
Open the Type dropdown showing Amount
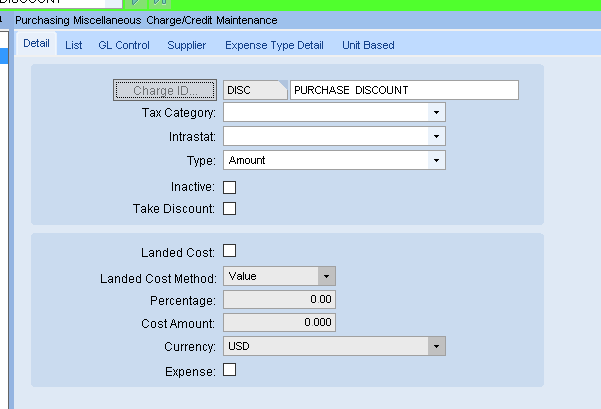click(436, 160)
